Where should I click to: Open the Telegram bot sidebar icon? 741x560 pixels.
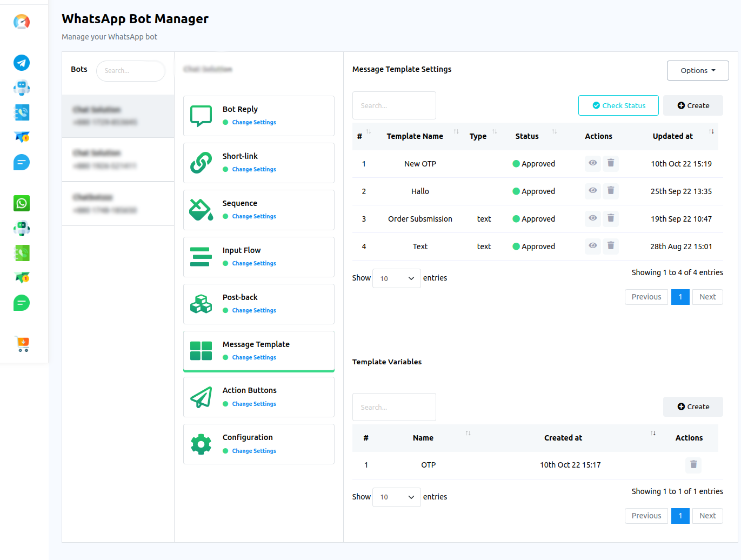(21, 63)
